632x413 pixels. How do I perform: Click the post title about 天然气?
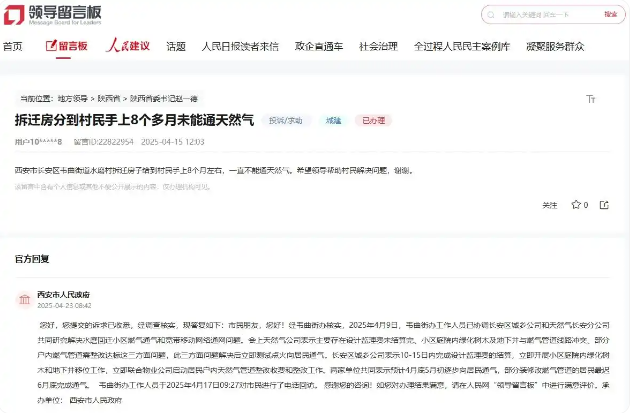(135, 120)
